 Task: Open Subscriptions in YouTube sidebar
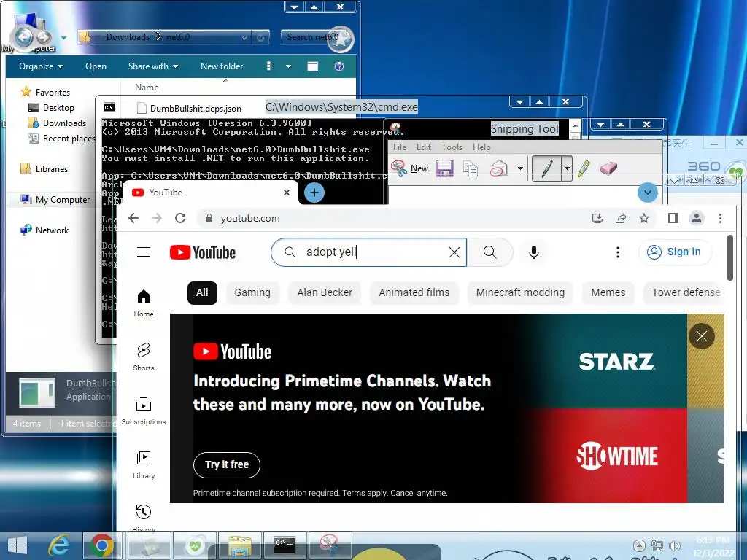[x=144, y=411]
